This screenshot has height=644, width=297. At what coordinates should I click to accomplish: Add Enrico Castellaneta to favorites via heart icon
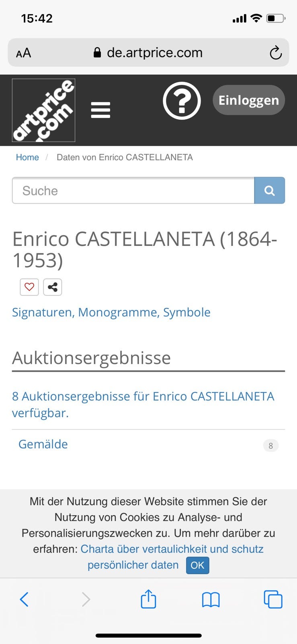point(29,287)
